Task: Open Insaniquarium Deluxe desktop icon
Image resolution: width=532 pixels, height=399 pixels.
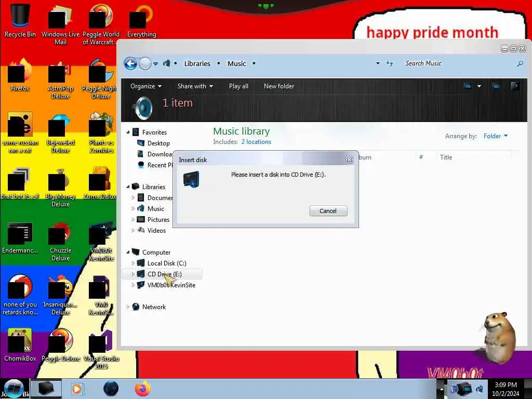Action: pyautogui.click(x=60, y=295)
